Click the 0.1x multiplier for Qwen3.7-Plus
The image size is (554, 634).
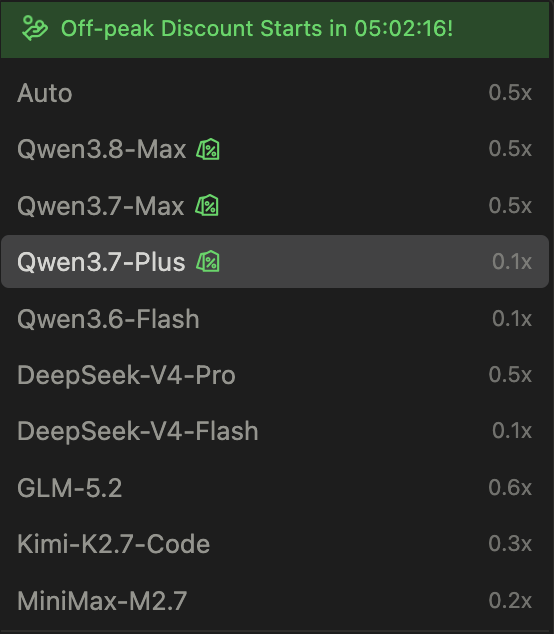pos(512,262)
